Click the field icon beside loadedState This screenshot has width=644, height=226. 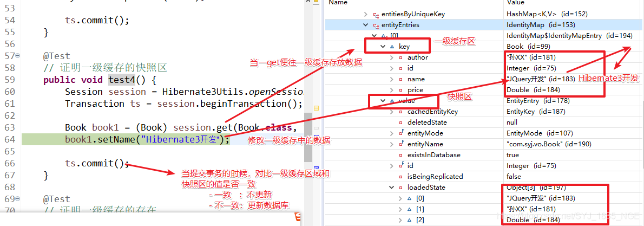click(x=401, y=188)
